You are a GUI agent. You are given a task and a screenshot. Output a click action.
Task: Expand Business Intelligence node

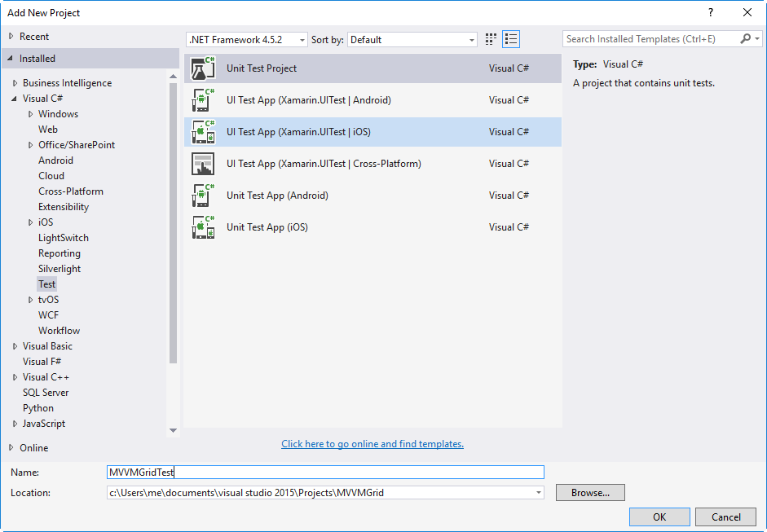15,83
